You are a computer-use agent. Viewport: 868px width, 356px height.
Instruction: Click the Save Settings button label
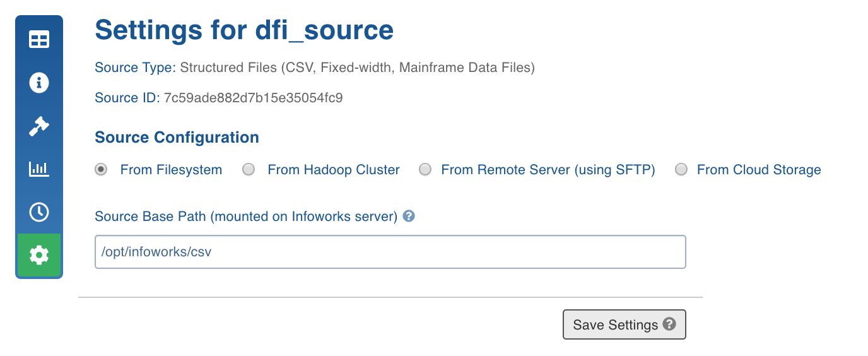click(x=616, y=324)
